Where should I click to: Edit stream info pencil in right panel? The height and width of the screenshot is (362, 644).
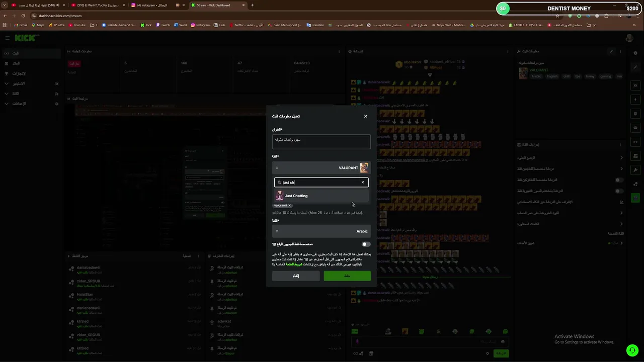611,51
